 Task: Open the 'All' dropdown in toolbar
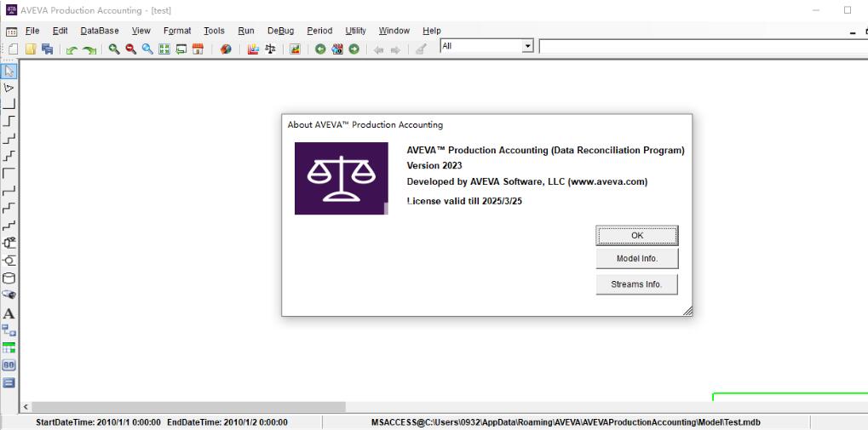tap(527, 47)
